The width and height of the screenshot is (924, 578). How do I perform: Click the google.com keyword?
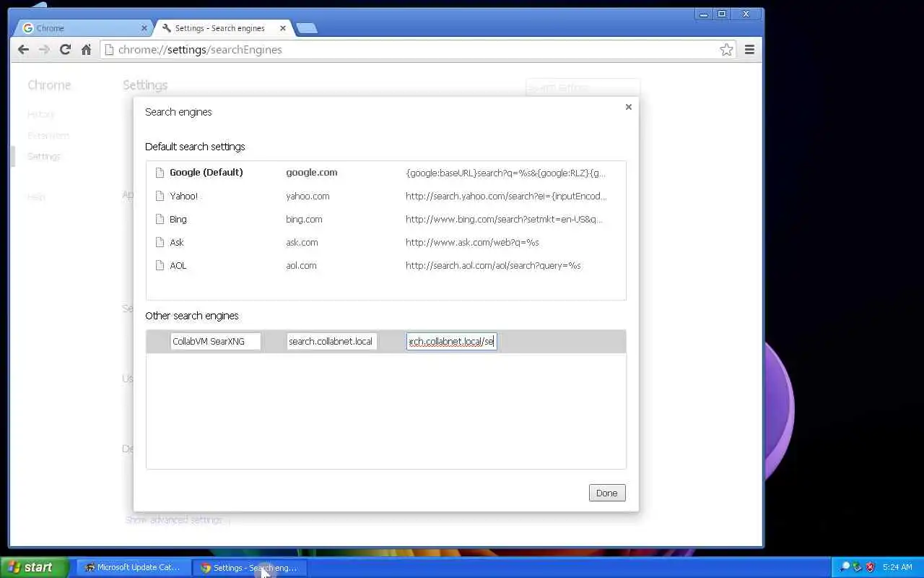(x=311, y=173)
